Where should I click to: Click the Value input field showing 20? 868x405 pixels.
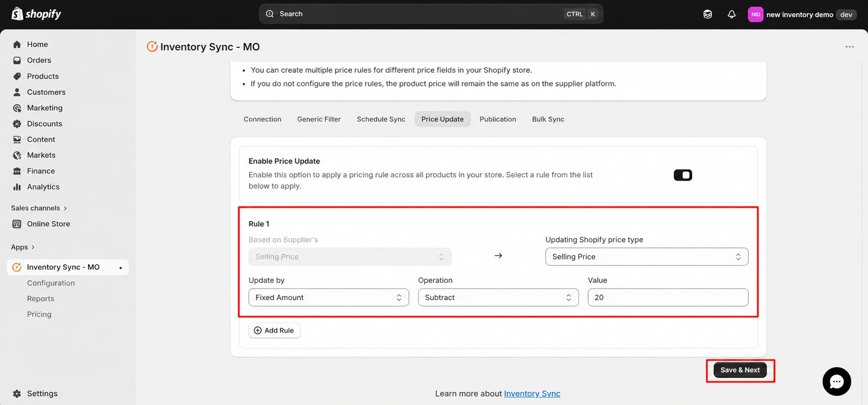point(668,297)
